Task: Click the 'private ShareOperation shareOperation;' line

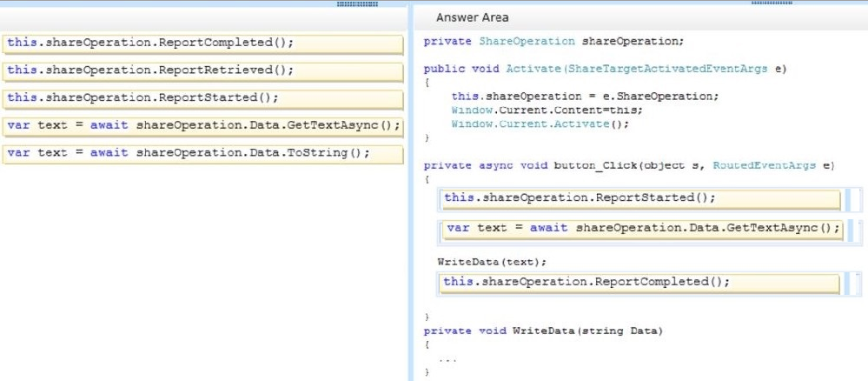Action: pos(553,42)
